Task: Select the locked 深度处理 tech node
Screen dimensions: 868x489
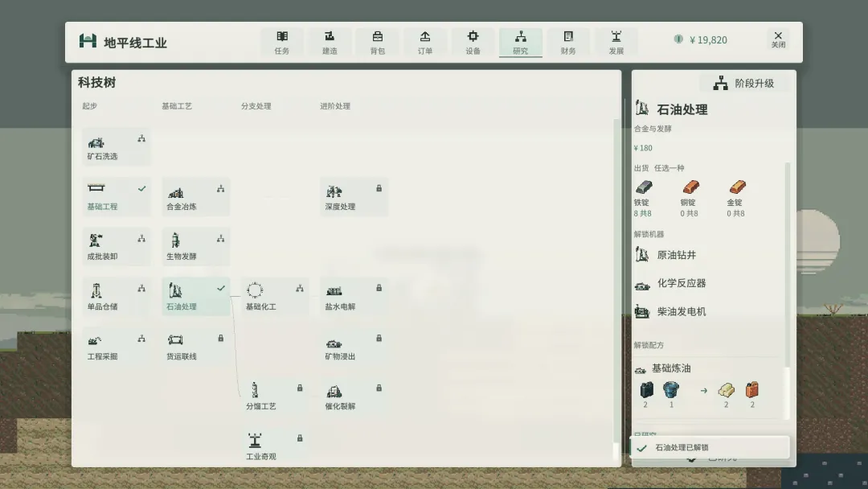Action: (x=354, y=196)
